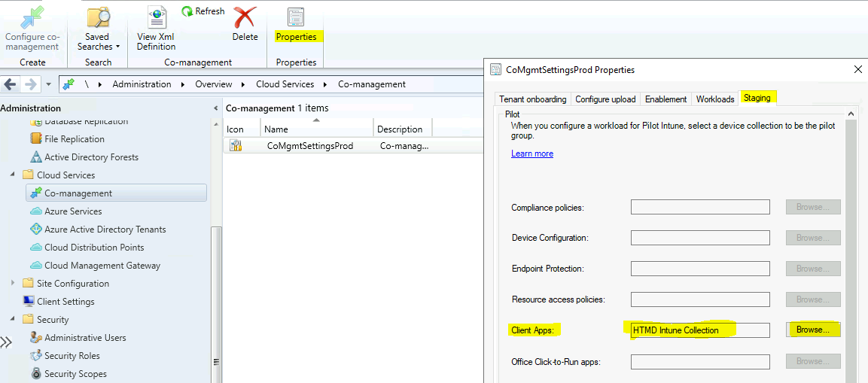Refresh the co-management list
This screenshot has height=383, width=868.
pos(203,11)
